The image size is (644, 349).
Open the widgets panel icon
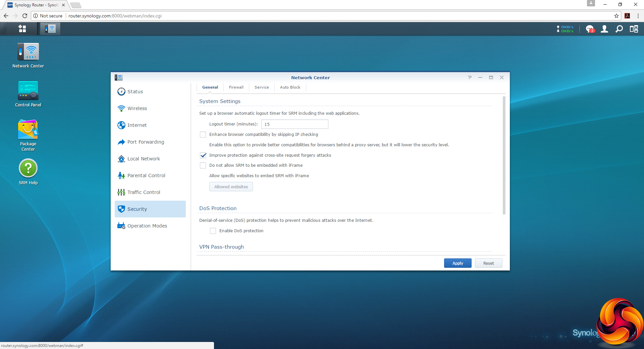click(x=634, y=29)
